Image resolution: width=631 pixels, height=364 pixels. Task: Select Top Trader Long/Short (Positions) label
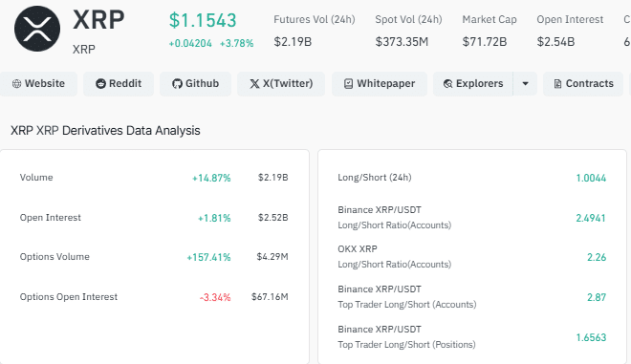[407, 345]
